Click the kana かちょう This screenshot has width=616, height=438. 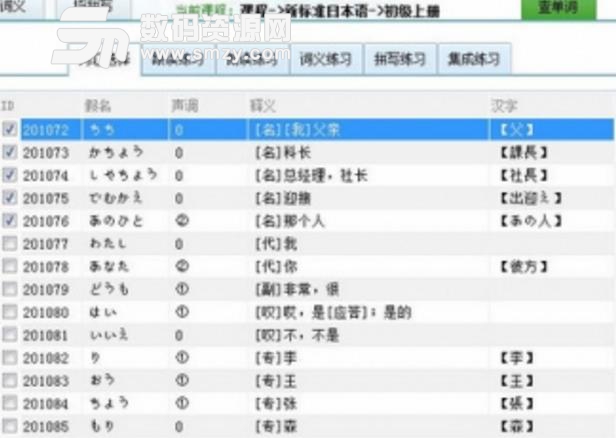point(116,152)
